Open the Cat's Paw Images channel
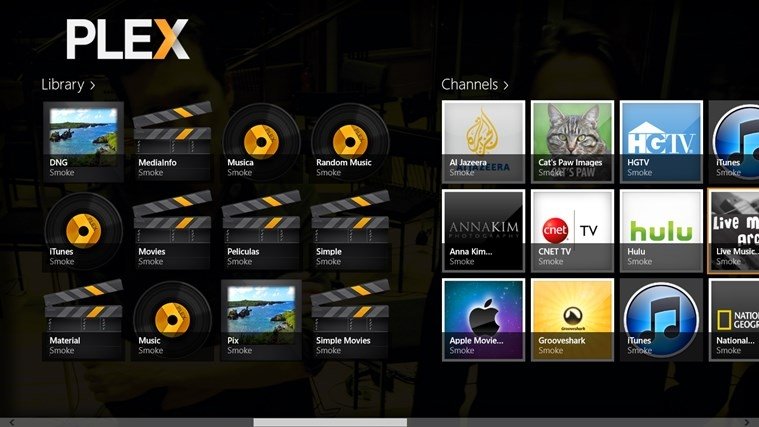Viewport: 759px width, 427px height. [x=573, y=142]
